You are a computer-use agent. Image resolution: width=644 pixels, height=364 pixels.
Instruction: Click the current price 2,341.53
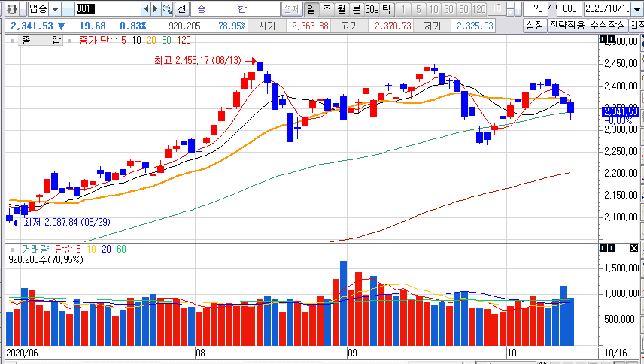click(x=32, y=26)
